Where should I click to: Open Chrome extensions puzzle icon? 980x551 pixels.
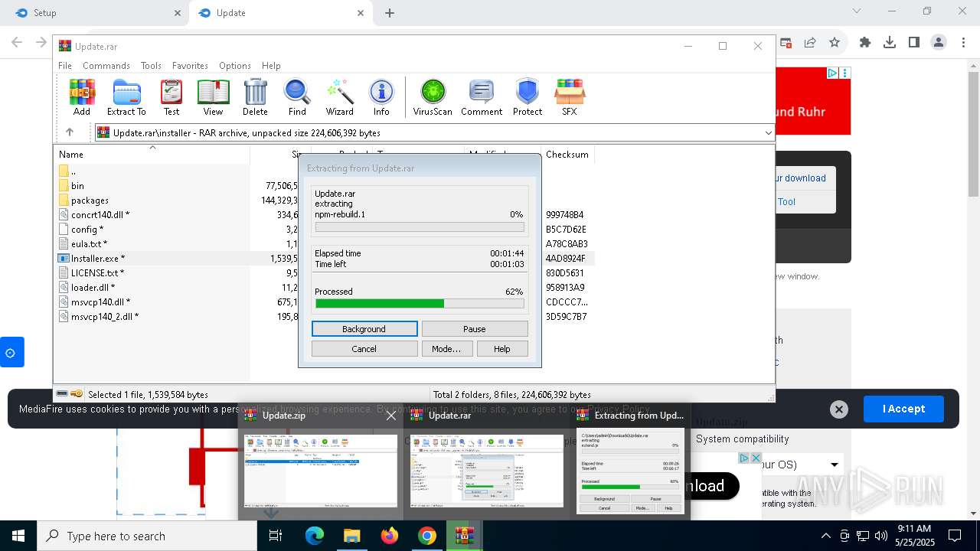865,43
